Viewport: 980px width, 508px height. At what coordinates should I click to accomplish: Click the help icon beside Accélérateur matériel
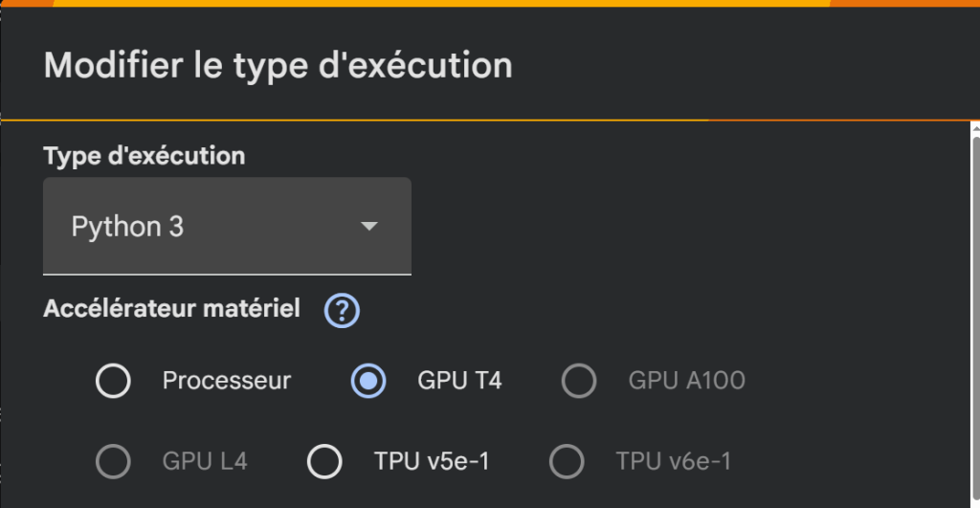click(342, 310)
